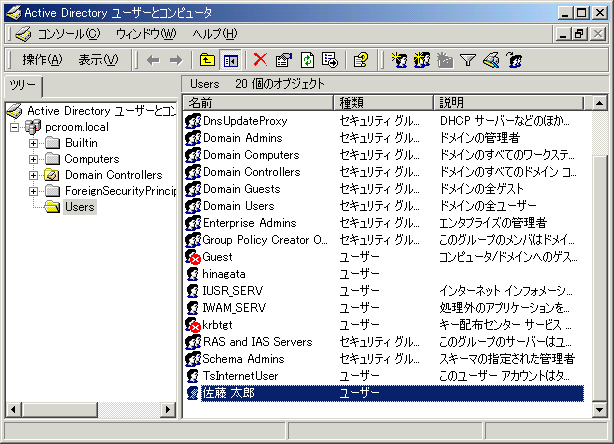Image resolution: width=614 pixels, height=444 pixels.
Task: Click the Create new group icon
Action: [x=422, y=60]
